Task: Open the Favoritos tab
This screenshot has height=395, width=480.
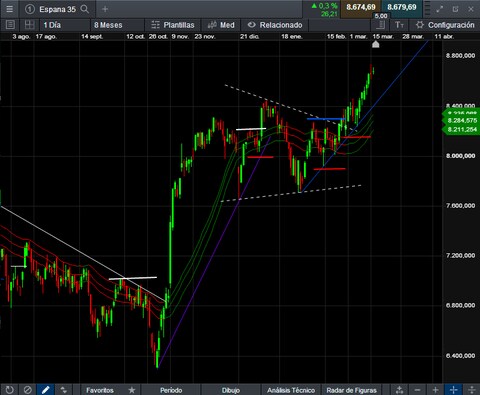Action: coord(100,390)
